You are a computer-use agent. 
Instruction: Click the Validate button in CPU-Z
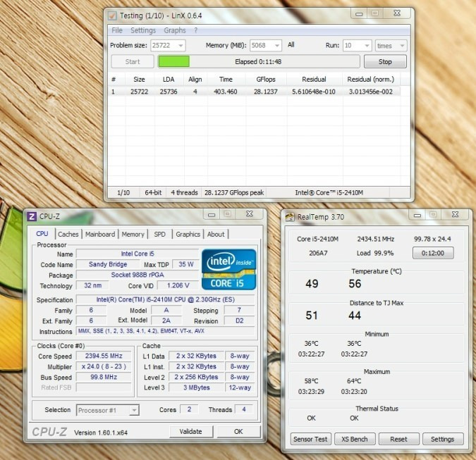tap(190, 432)
